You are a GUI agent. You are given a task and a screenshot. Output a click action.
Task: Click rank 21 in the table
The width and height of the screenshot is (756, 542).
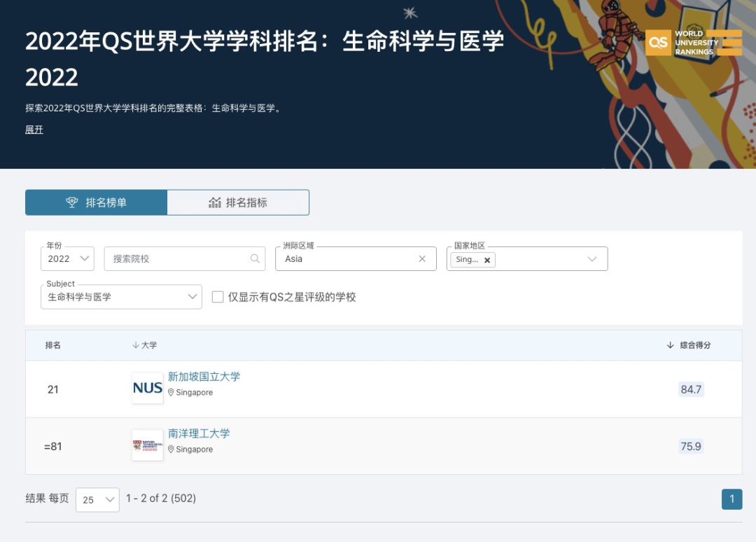click(53, 389)
